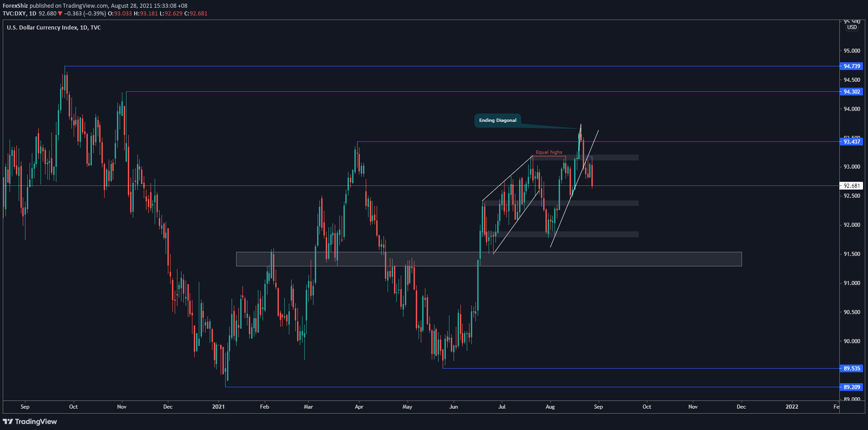
Task: Click the 95.000 tick on price axis
Action: pos(852,51)
